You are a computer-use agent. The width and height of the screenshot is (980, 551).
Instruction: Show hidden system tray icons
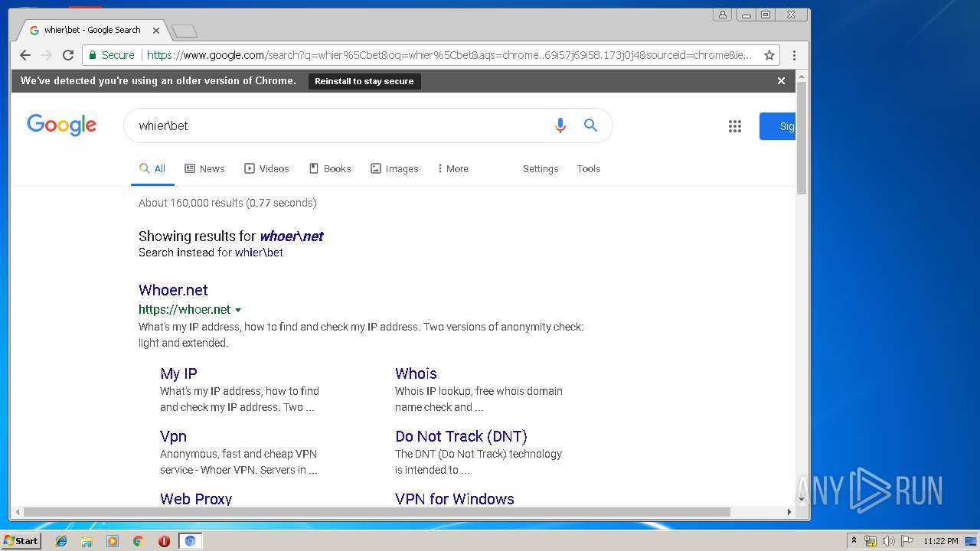pos(854,541)
